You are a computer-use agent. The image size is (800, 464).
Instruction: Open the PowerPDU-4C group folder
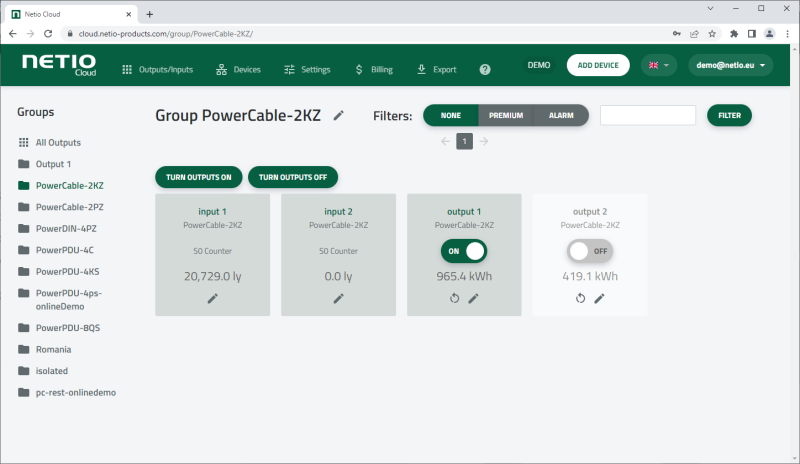(x=65, y=250)
